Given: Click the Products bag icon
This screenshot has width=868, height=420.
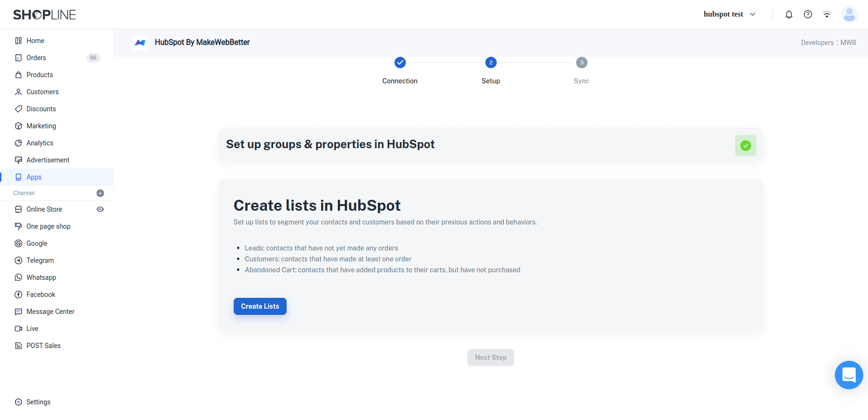Looking at the screenshot, I should tap(18, 75).
